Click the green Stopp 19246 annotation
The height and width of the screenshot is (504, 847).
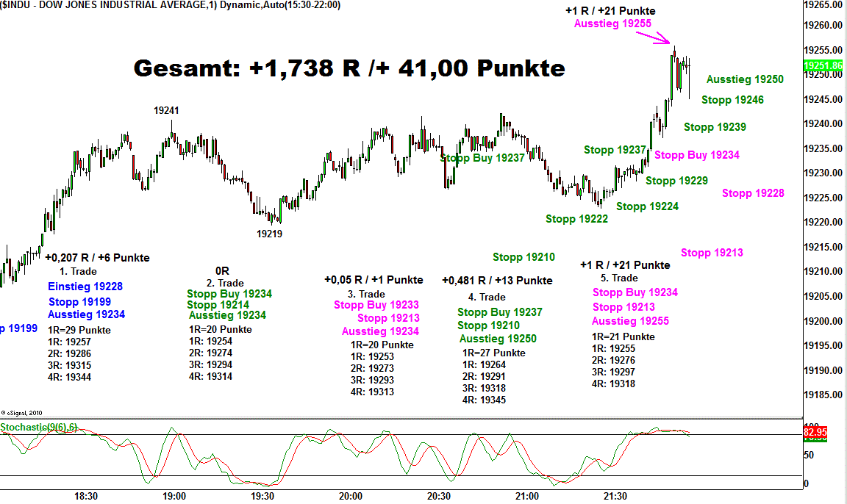pyautogui.click(x=732, y=100)
